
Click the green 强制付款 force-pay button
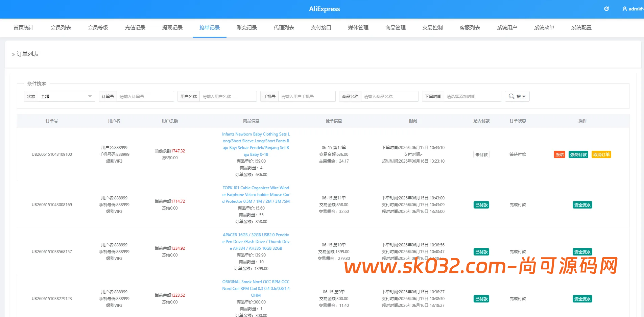(x=578, y=154)
